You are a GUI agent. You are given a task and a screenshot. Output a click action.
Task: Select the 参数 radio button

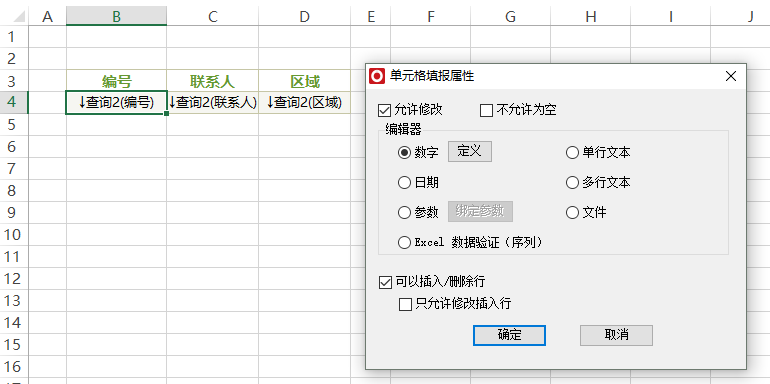[x=404, y=213]
